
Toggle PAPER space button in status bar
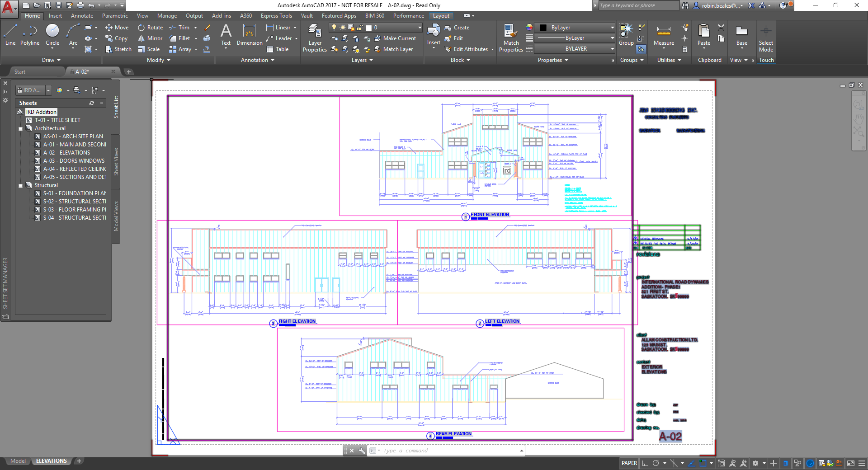point(629,463)
